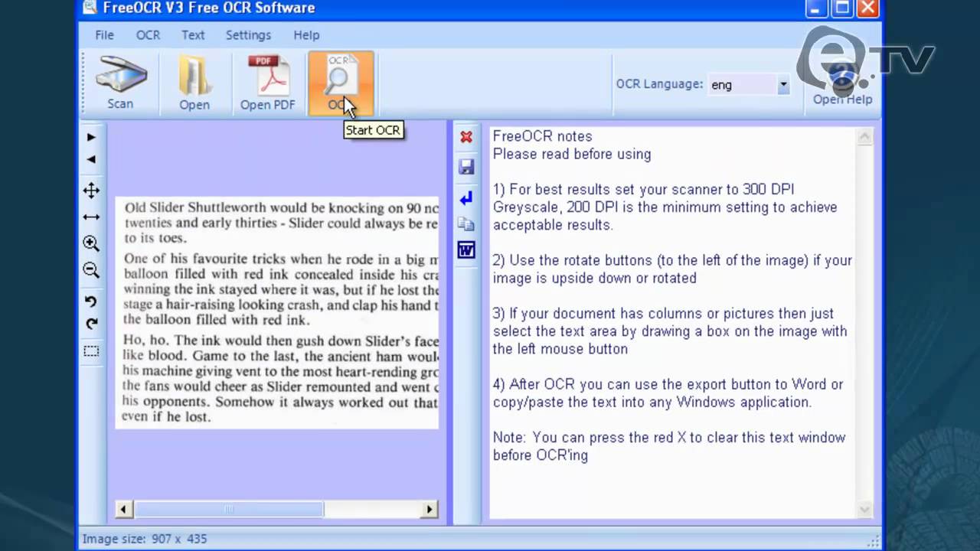Click the scanned document image preview
The image size is (980, 551).
pyautogui.click(x=277, y=312)
